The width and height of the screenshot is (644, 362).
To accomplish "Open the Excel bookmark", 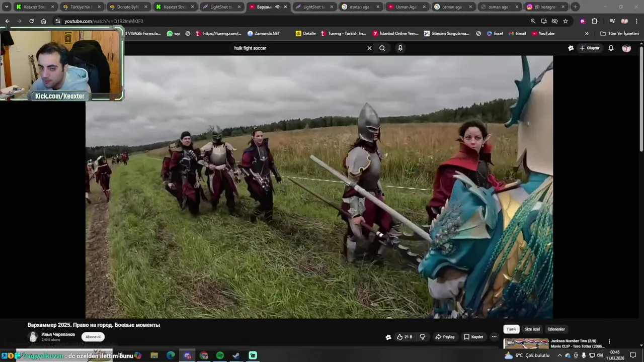I will tap(495, 34).
